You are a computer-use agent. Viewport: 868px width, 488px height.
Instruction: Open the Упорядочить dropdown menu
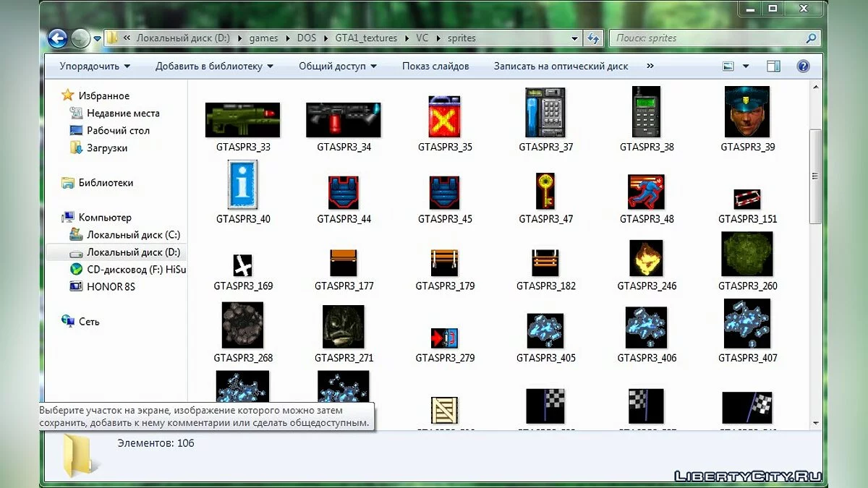click(95, 66)
